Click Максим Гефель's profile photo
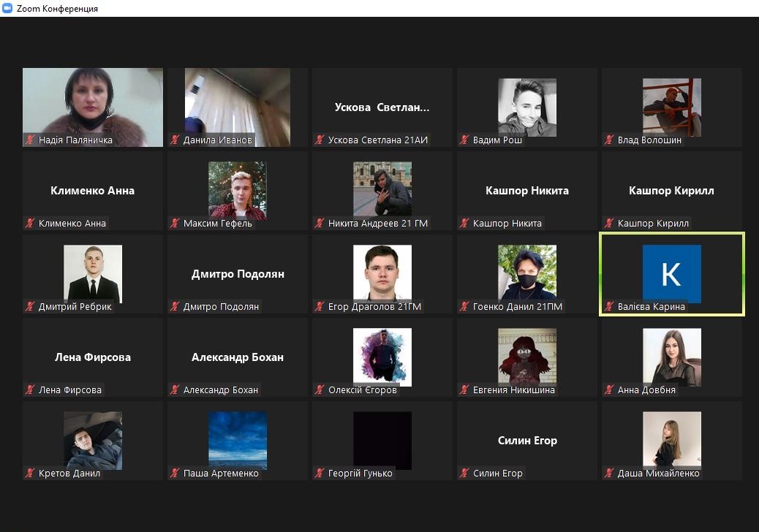The width and height of the screenshot is (759, 532). point(238,191)
